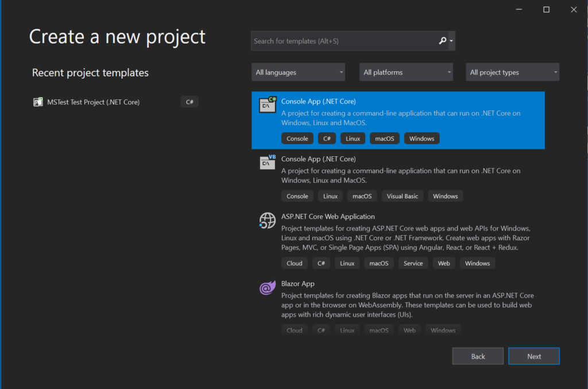Expand search options arrow beside magnifier

click(x=451, y=41)
